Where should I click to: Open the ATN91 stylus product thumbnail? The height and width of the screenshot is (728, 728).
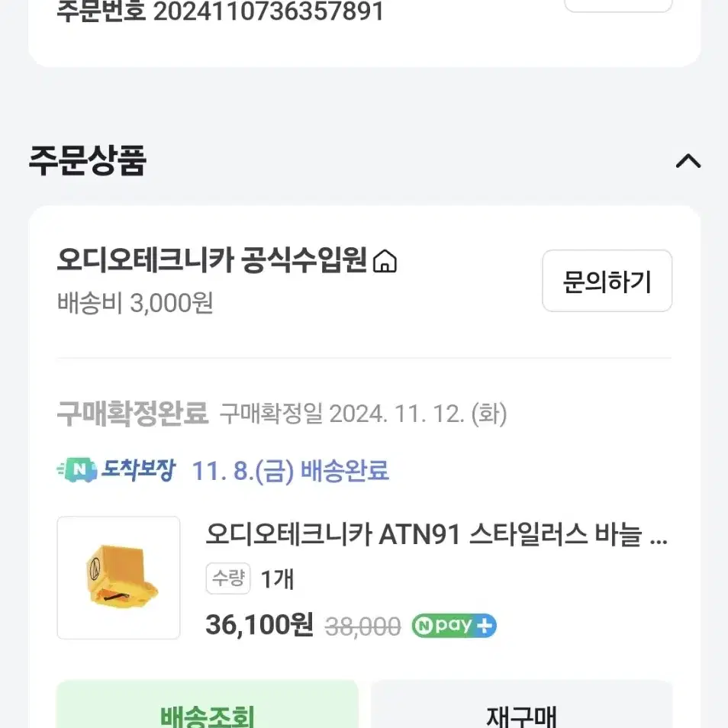tap(118, 578)
